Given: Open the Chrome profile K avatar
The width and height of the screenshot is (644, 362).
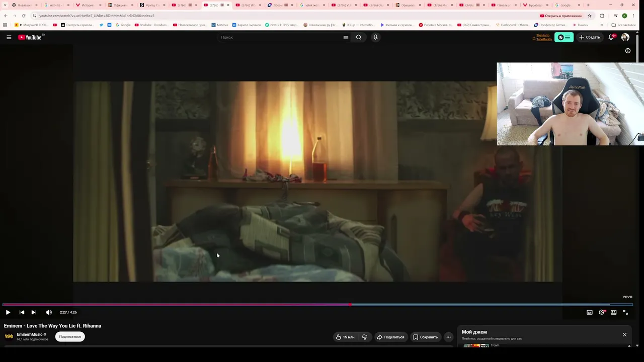Looking at the screenshot, I should coord(624,16).
